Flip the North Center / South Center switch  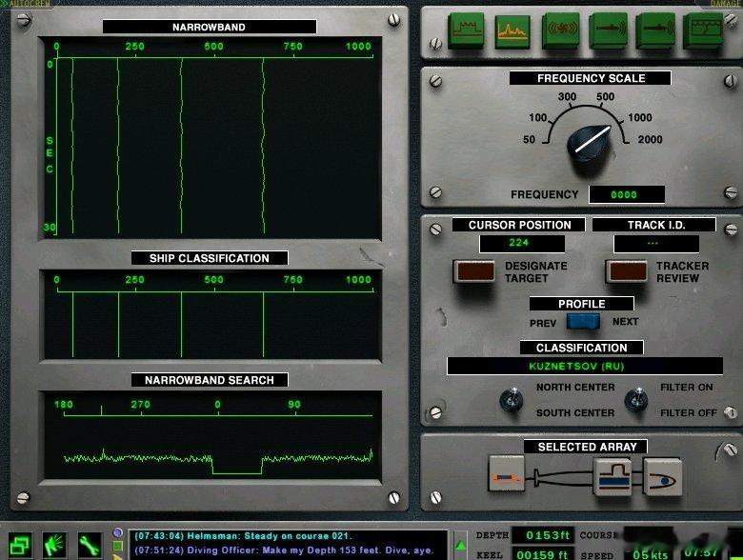[512, 399]
